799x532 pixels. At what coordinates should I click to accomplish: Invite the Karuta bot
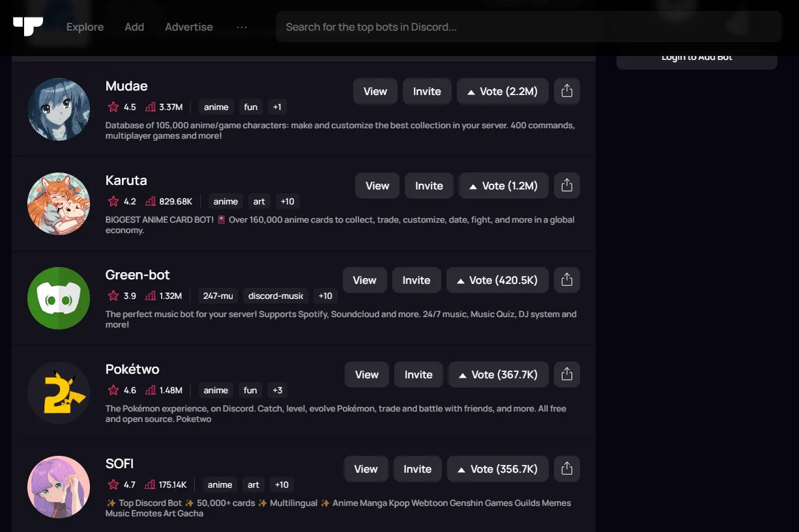coord(429,186)
